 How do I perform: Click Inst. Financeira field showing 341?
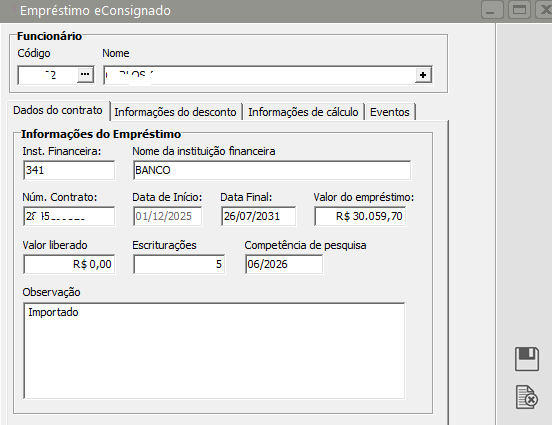[x=69, y=170]
